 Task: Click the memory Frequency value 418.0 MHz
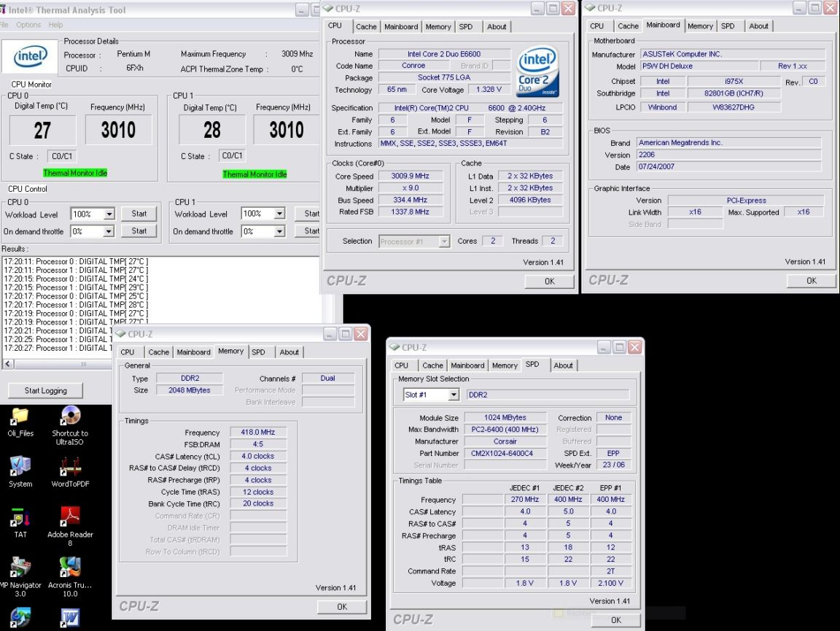pos(258,432)
